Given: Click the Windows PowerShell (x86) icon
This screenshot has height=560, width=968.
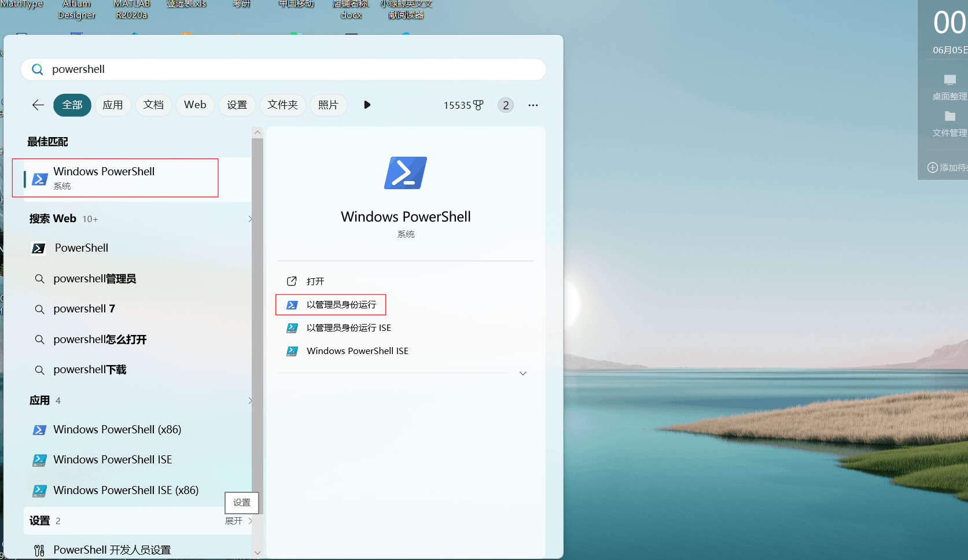Looking at the screenshot, I should click(x=39, y=430).
